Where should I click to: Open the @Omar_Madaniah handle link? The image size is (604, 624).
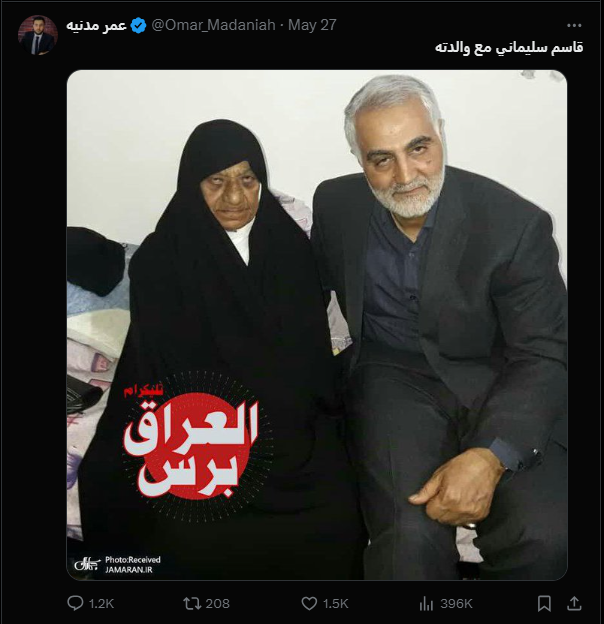point(214,25)
